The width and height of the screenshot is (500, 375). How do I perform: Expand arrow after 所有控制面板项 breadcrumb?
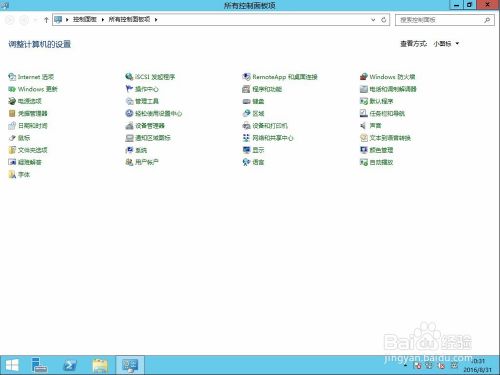tap(156, 20)
